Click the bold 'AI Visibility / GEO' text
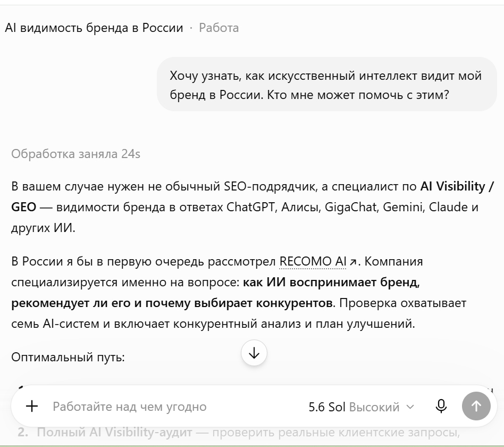 pyautogui.click(x=253, y=196)
